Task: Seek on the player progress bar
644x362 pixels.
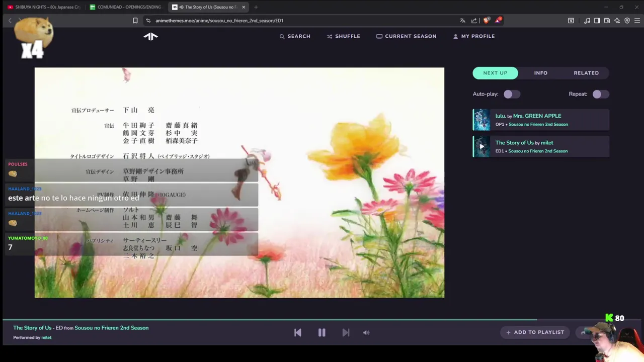Action: point(322,320)
